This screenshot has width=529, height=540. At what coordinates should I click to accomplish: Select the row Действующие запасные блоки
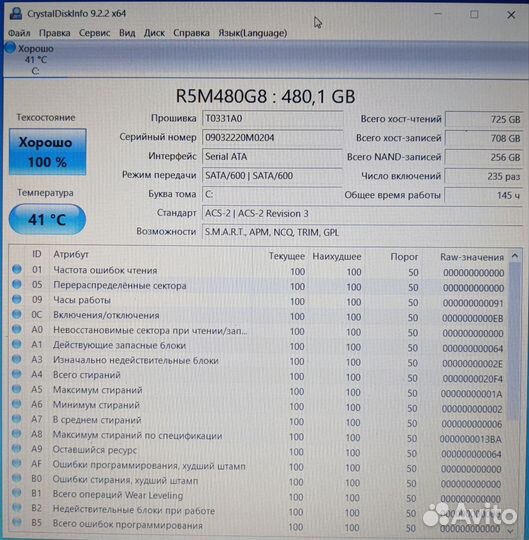coord(258,346)
